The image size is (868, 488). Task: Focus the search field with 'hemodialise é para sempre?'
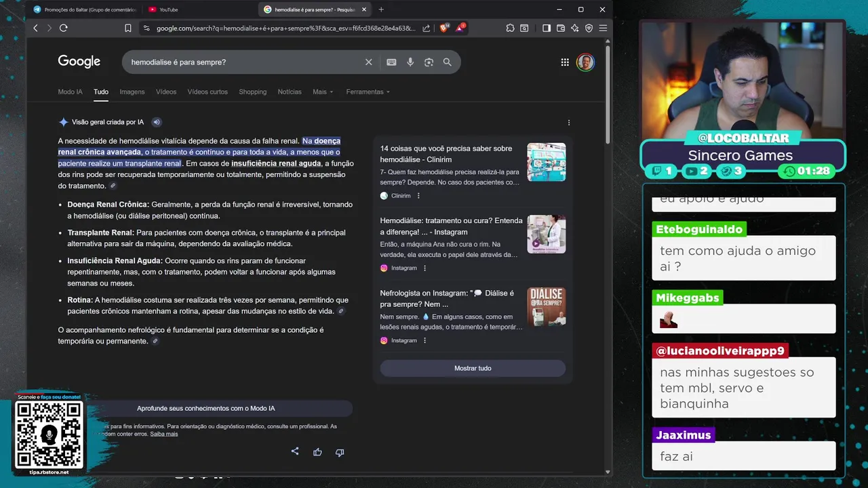pos(244,62)
